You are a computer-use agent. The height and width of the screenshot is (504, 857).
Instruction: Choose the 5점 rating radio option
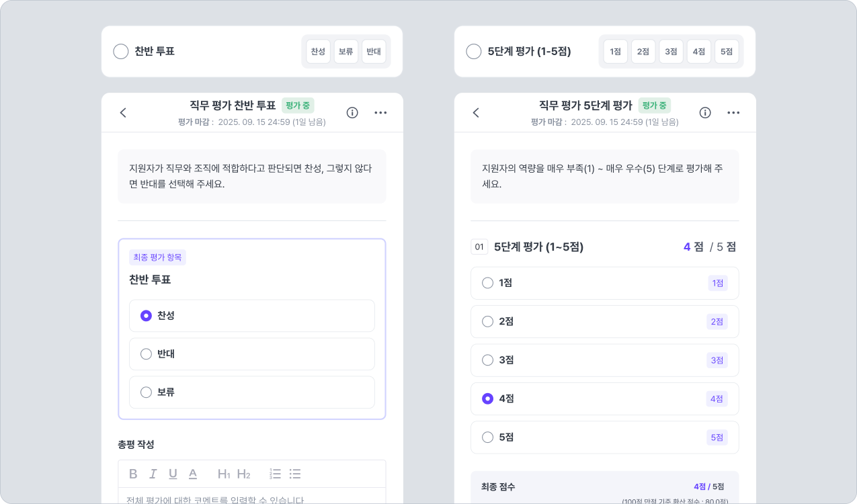pos(488,437)
